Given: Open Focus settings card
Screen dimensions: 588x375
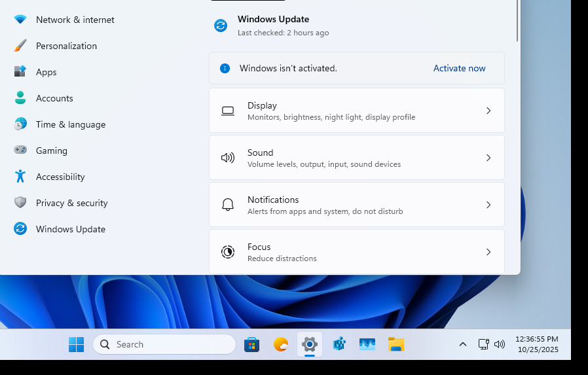Looking at the screenshot, I should coord(357,252).
